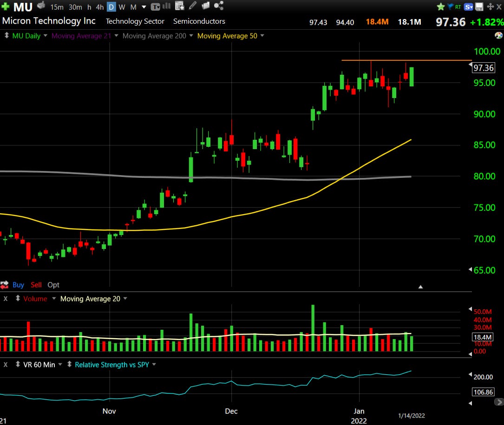The height and width of the screenshot is (425, 504).
Task: Click the Semiconductors industry link
Action: point(199,21)
